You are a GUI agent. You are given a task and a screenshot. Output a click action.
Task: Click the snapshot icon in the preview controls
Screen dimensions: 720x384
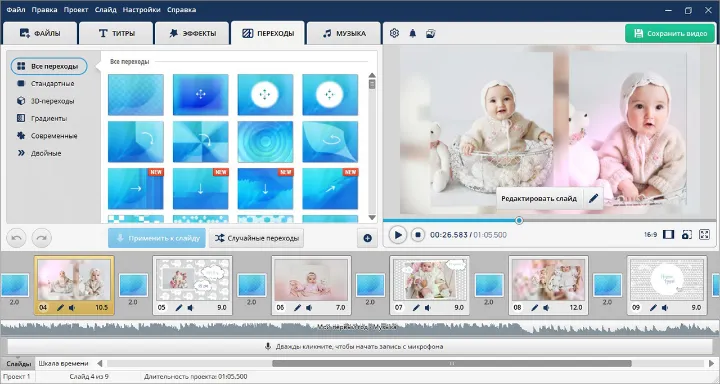[x=686, y=235]
